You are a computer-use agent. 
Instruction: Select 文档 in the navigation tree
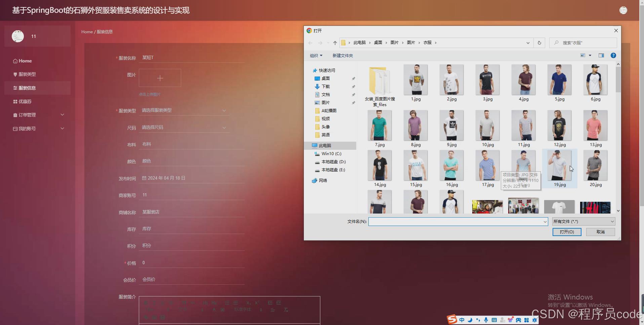[325, 95]
